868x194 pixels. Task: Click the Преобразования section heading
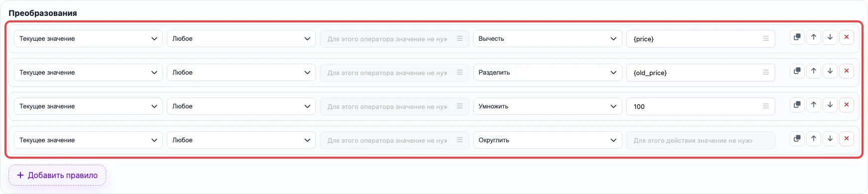43,13
